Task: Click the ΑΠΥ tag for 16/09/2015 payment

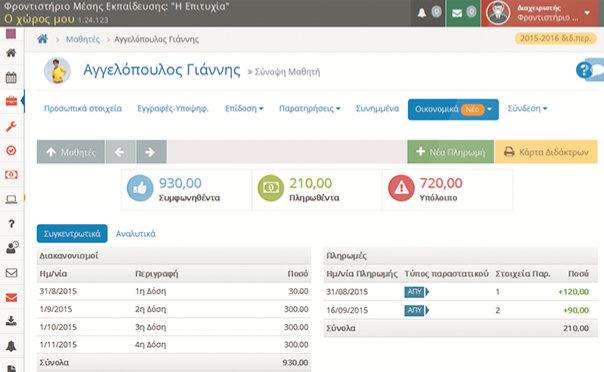Action: 416,310
